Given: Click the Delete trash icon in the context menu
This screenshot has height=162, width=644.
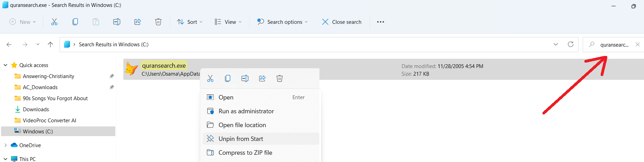Looking at the screenshot, I should pyautogui.click(x=280, y=78).
